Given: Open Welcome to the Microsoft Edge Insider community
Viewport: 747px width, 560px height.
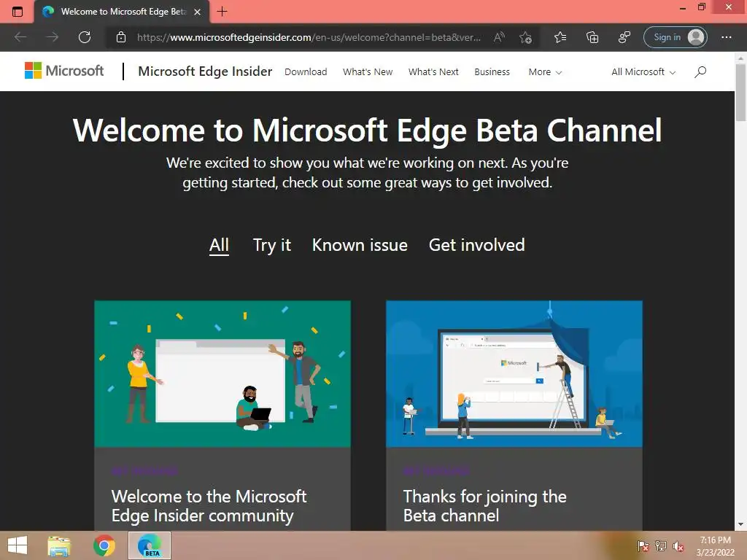Looking at the screenshot, I should [x=209, y=506].
